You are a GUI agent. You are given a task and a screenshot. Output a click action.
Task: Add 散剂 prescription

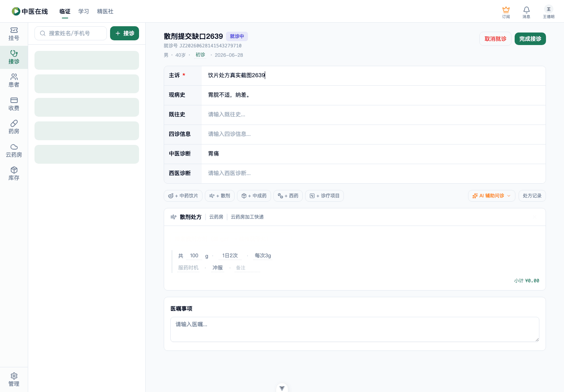[x=220, y=196]
